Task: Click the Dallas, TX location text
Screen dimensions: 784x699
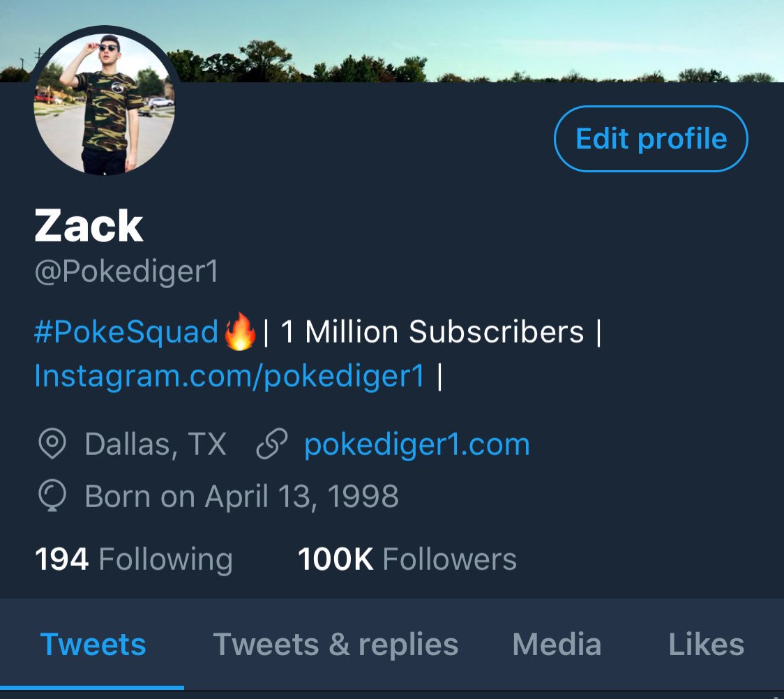Action: click(x=156, y=444)
